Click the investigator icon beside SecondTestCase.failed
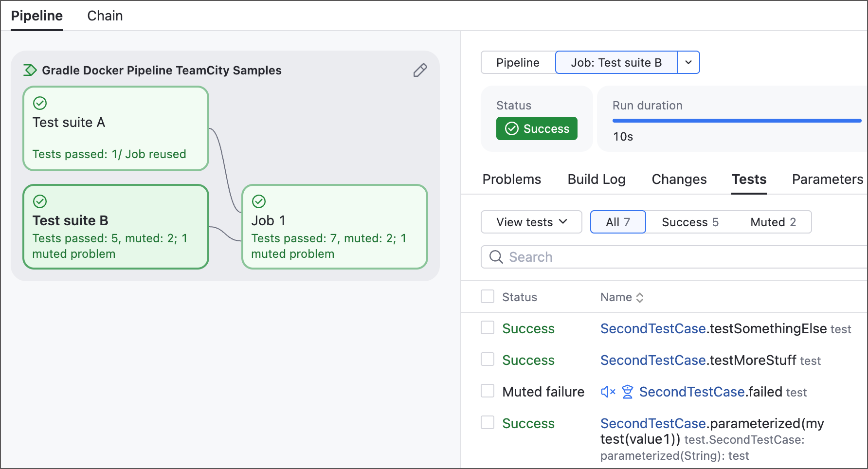 628,392
